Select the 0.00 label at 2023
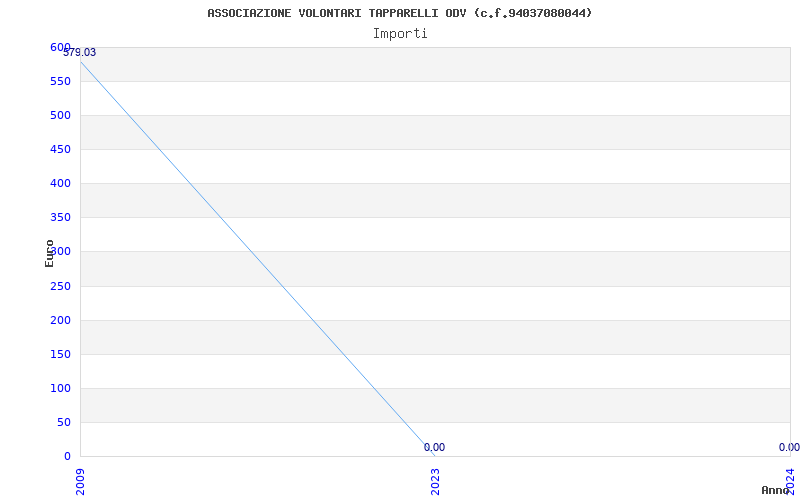Screen dimensions: 800x500 pos(434,447)
